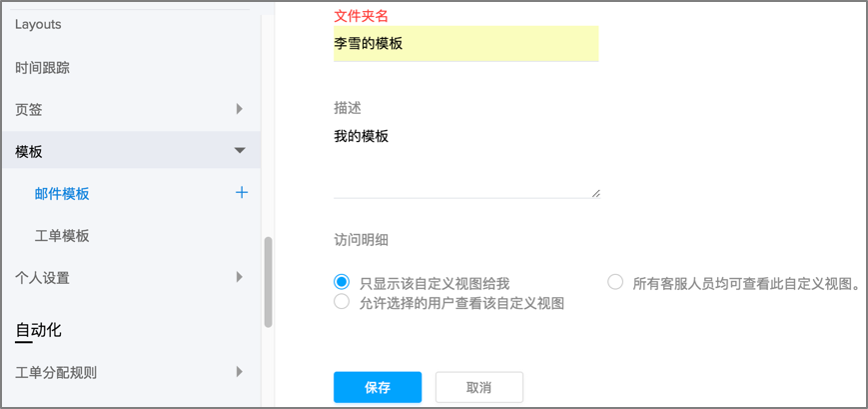Image resolution: width=868 pixels, height=409 pixels.
Task: Expand the 页签 submenu arrow
Action: click(x=239, y=109)
